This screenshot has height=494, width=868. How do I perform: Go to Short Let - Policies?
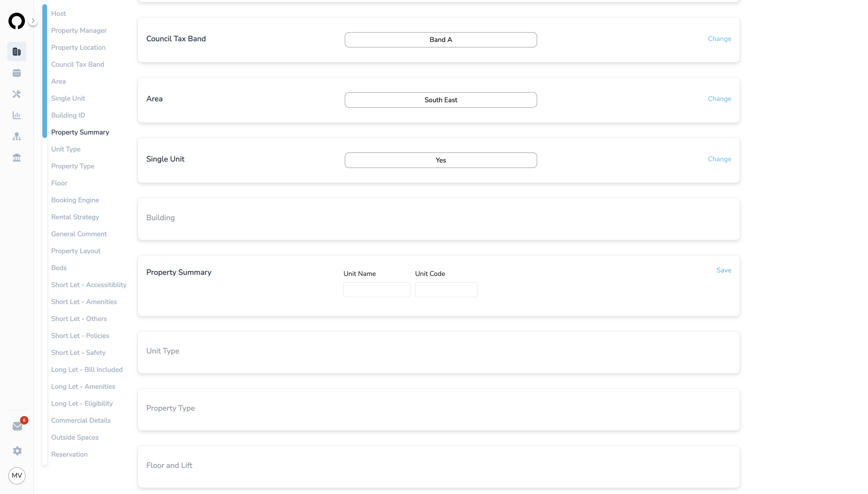(80, 336)
